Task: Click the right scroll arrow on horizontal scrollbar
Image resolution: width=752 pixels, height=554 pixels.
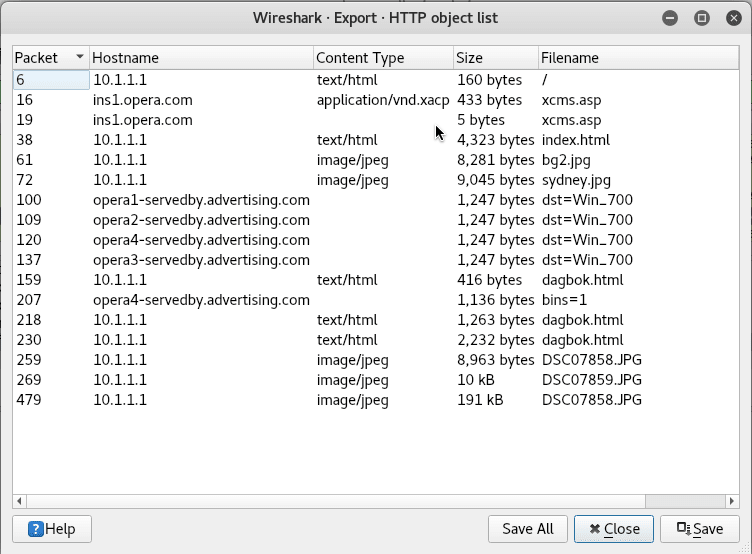Action: click(x=732, y=501)
